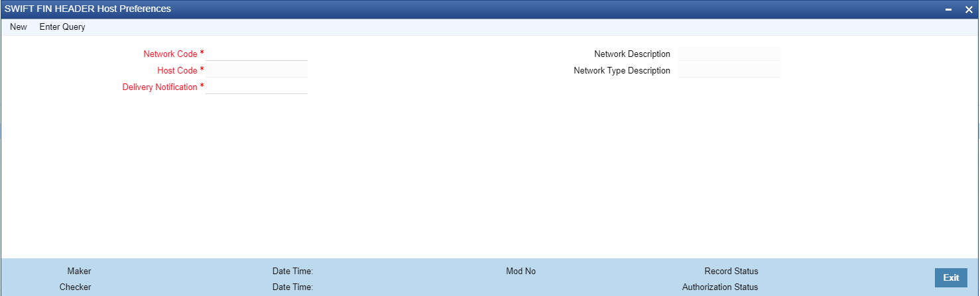Click New in the toolbar

pyautogui.click(x=19, y=27)
